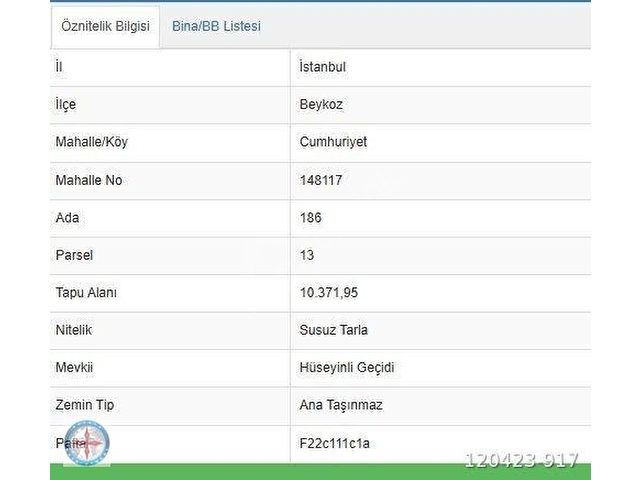Viewport: 640px width, 480px height.
Task: Click the Mahalle No label
Action: (89, 180)
